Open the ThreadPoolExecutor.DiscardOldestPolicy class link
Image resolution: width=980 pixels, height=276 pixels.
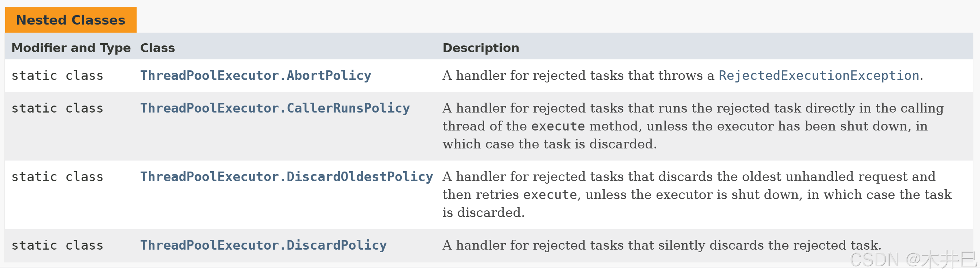coord(286,177)
